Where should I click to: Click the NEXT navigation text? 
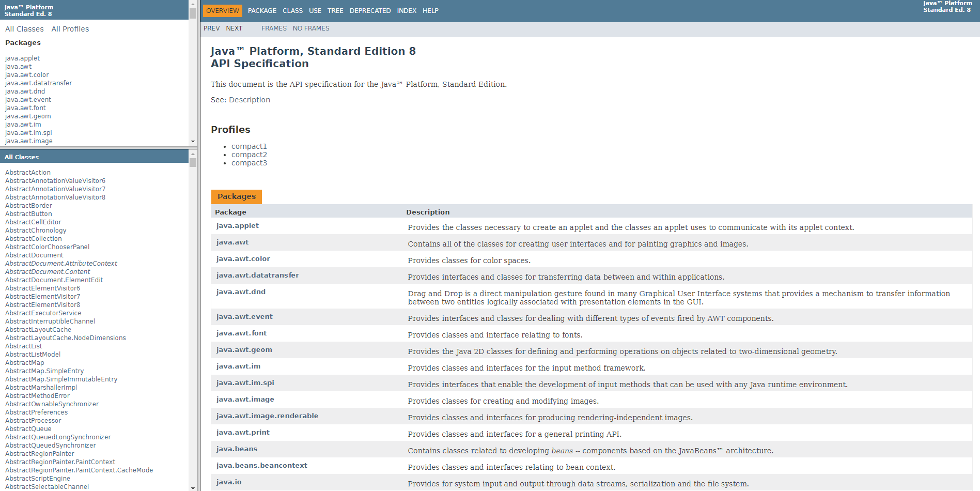[x=234, y=28]
